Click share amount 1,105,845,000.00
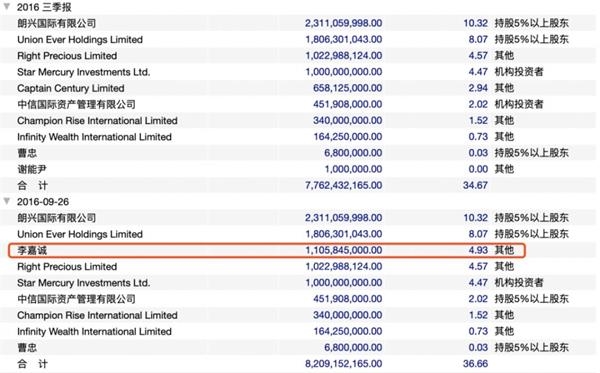 [344, 250]
